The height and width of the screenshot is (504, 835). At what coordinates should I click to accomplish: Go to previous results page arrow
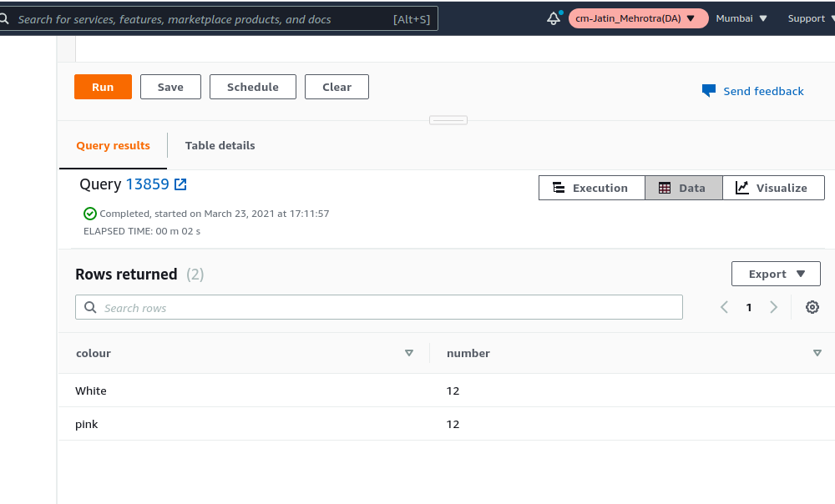724,307
